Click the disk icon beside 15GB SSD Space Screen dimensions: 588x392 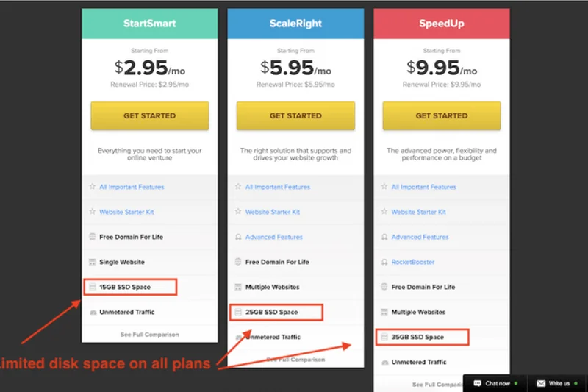coord(93,287)
